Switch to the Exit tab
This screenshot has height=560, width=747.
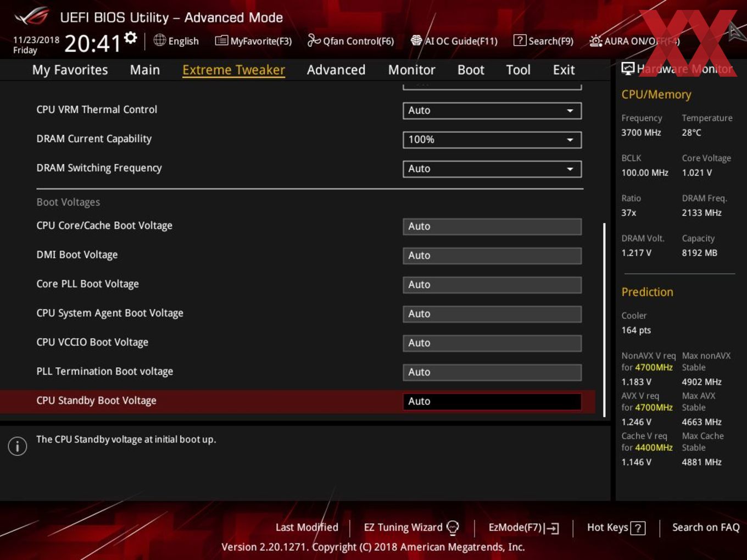coord(564,70)
